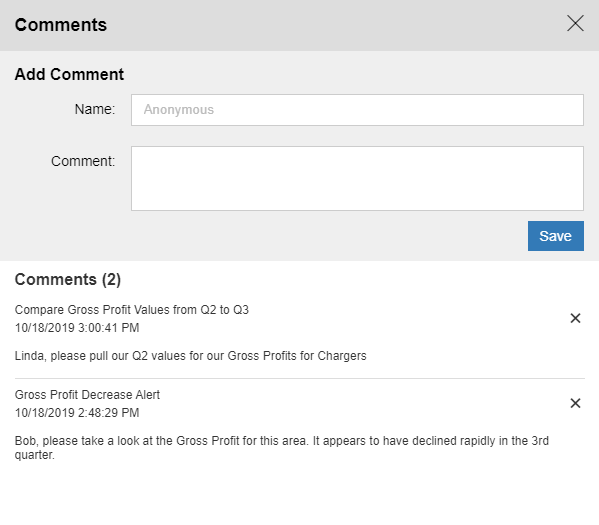Click the comment text addressed to Bob
Viewport: 599px width, 525px height.
click(x=282, y=448)
